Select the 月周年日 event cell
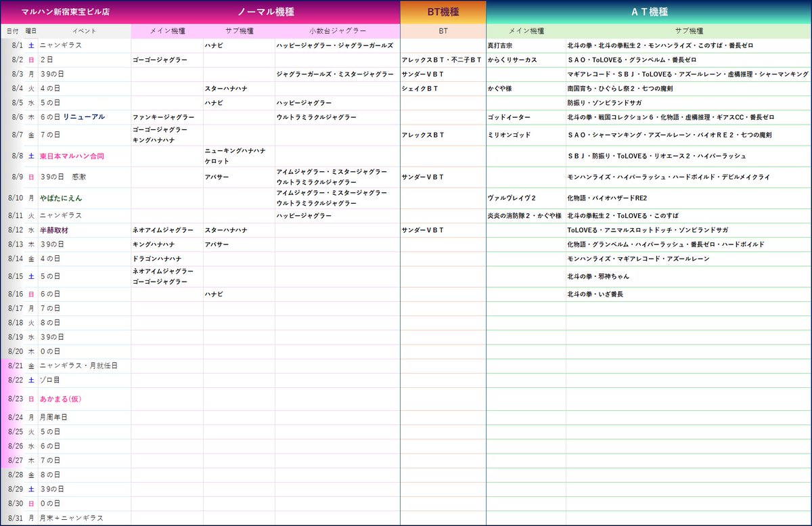Image resolution: width=812 pixels, height=526 pixels. 85,417
